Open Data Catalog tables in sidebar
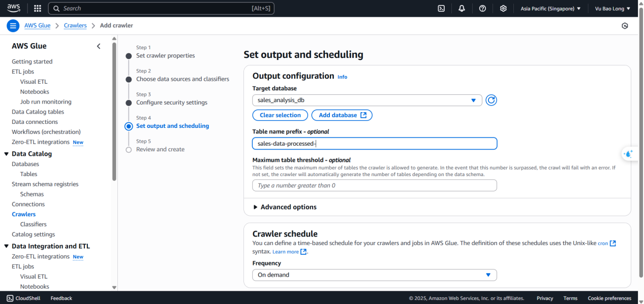 [x=38, y=112]
